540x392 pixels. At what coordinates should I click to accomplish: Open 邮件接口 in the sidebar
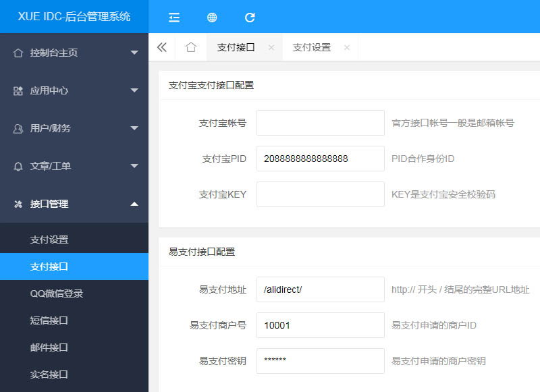tap(74, 347)
